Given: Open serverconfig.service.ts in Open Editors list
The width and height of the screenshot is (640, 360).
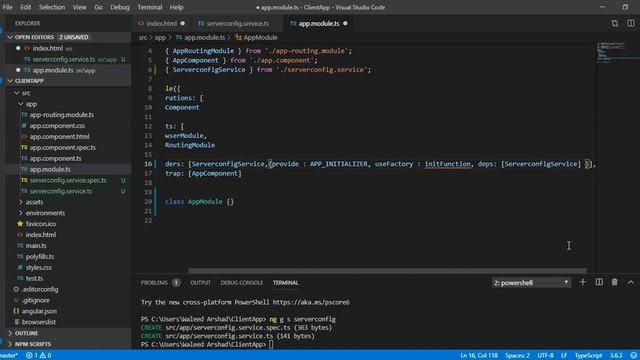Looking at the screenshot, I should [64, 59].
